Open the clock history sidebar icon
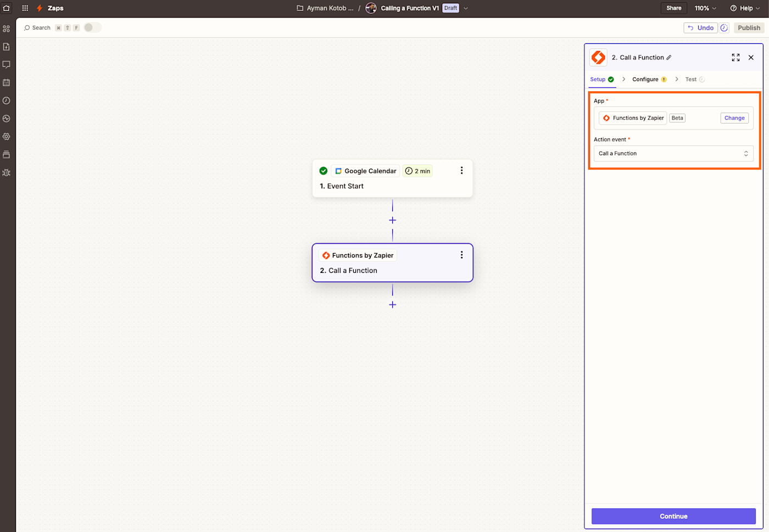This screenshot has width=769, height=532. (x=7, y=100)
